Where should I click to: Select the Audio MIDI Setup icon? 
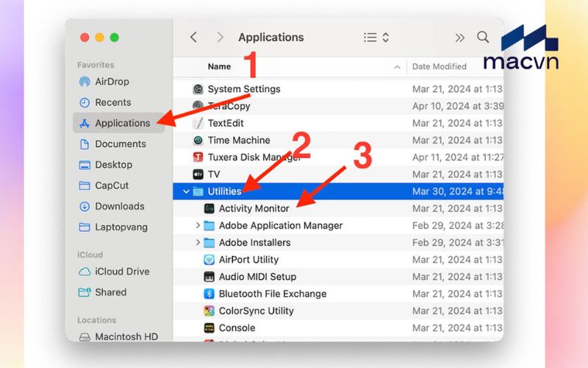(x=209, y=277)
